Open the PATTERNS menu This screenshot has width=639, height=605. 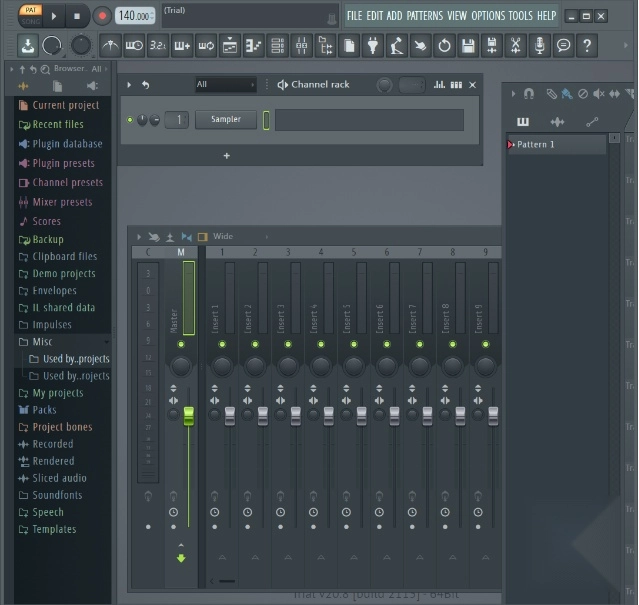point(424,16)
